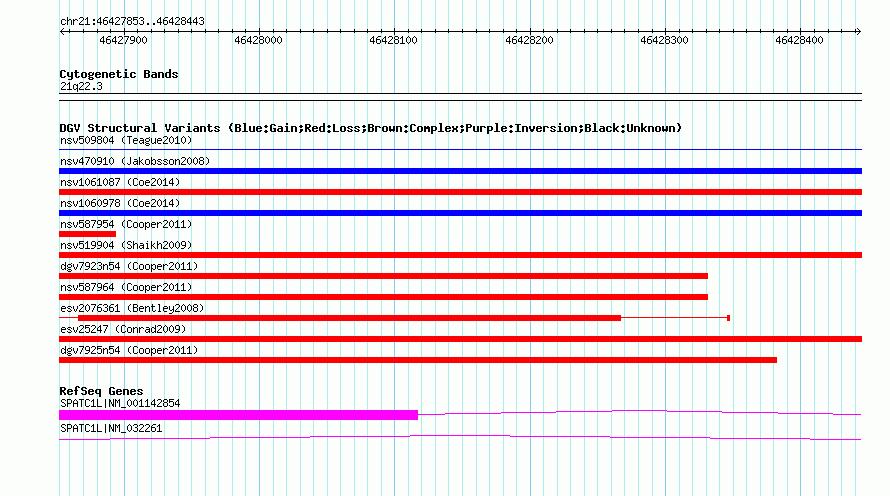Image resolution: width=890 pixels, height=496 pixels.
Task: Open the SPATC1L|NM_001142854 gene label
Action: (x=120, y=403)
